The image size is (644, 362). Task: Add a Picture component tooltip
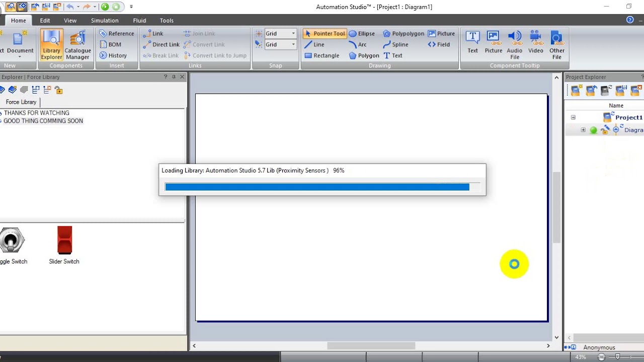point(494,42)
